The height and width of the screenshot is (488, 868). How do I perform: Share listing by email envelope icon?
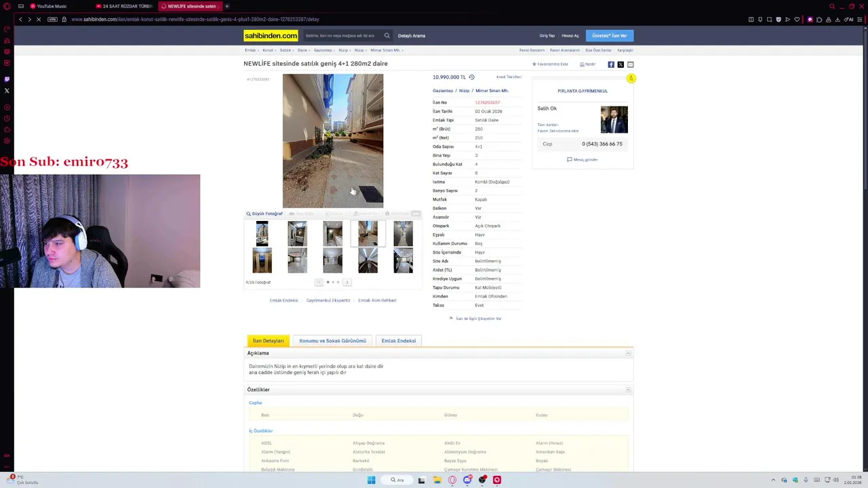coord(630,64)
